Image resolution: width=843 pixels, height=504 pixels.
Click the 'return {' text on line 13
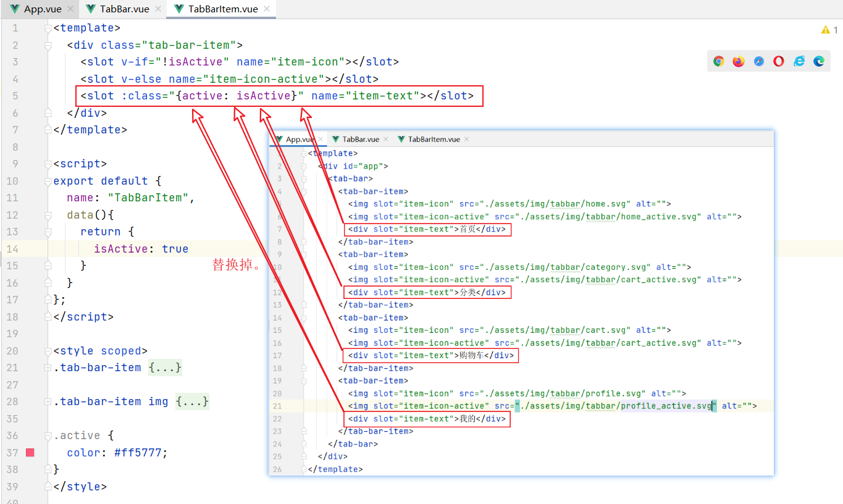click(107, 232)
